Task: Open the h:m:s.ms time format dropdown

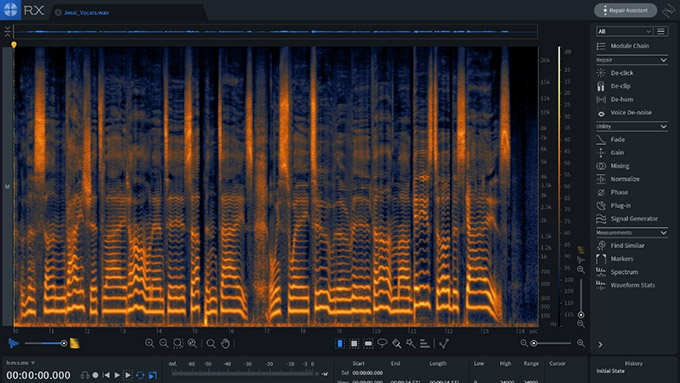Action: (x=20, y=363)
